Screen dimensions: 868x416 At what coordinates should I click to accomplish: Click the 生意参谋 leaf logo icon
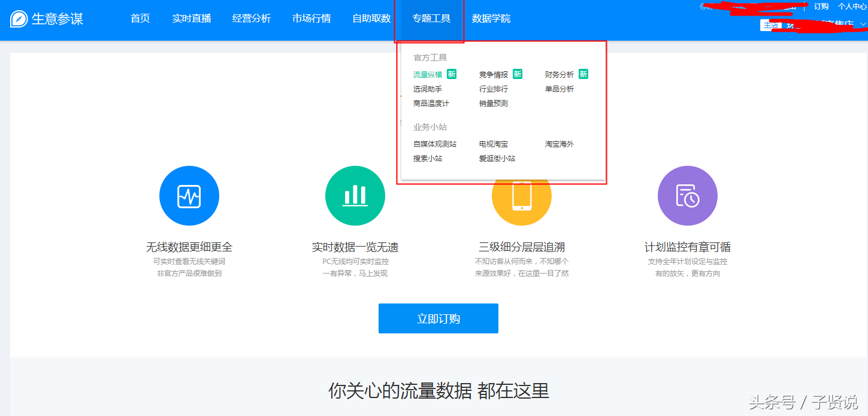[x=18, y=19]
